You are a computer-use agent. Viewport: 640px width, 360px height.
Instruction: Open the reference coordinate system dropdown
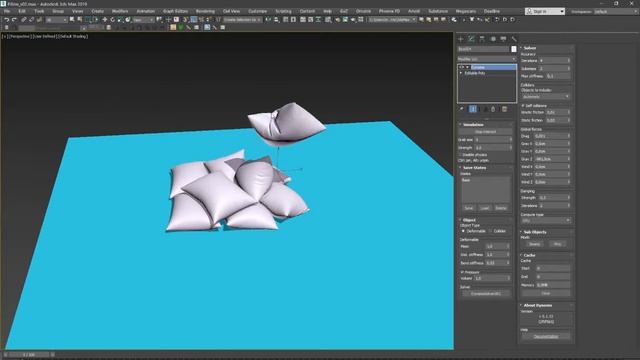pyautogui.click(x=143, y=20)
